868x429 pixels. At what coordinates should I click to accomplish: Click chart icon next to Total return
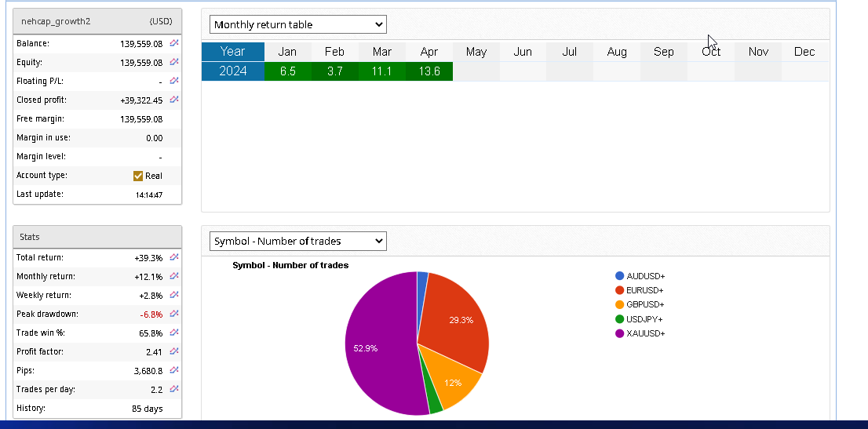click(x=174, y=257)
